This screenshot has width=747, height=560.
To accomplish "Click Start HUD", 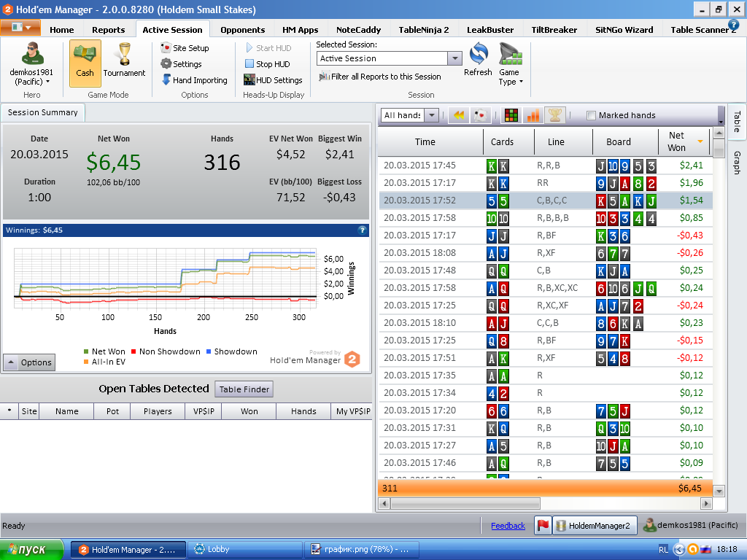I will (268, 48).
